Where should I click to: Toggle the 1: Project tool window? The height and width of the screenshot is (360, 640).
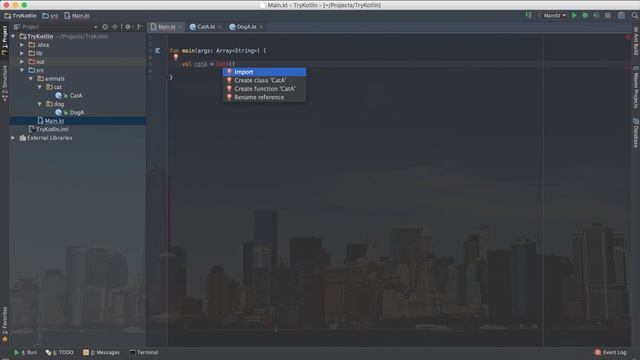coord(4,40)
